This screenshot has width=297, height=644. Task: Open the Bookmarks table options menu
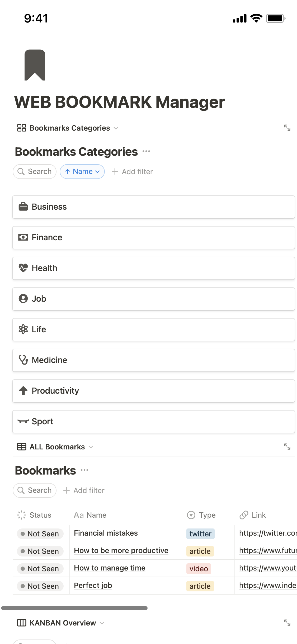(85, 470)
